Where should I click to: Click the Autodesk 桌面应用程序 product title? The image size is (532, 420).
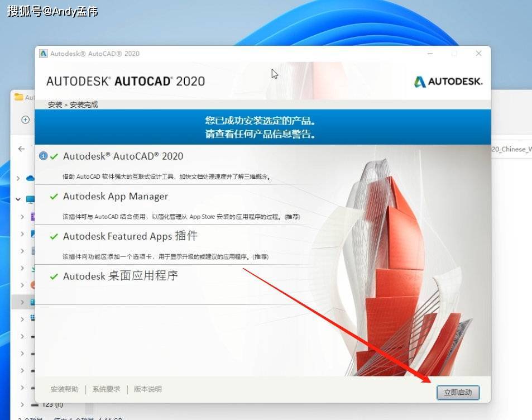121,276
